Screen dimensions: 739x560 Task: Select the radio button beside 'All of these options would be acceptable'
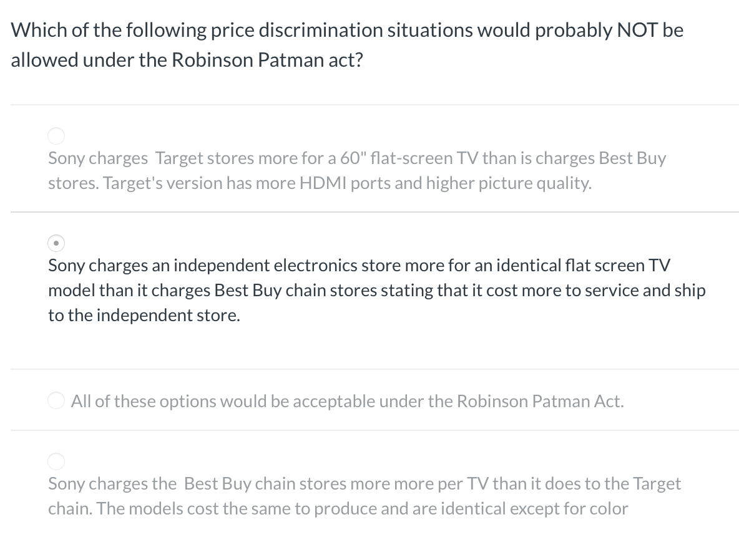(56, 400)
